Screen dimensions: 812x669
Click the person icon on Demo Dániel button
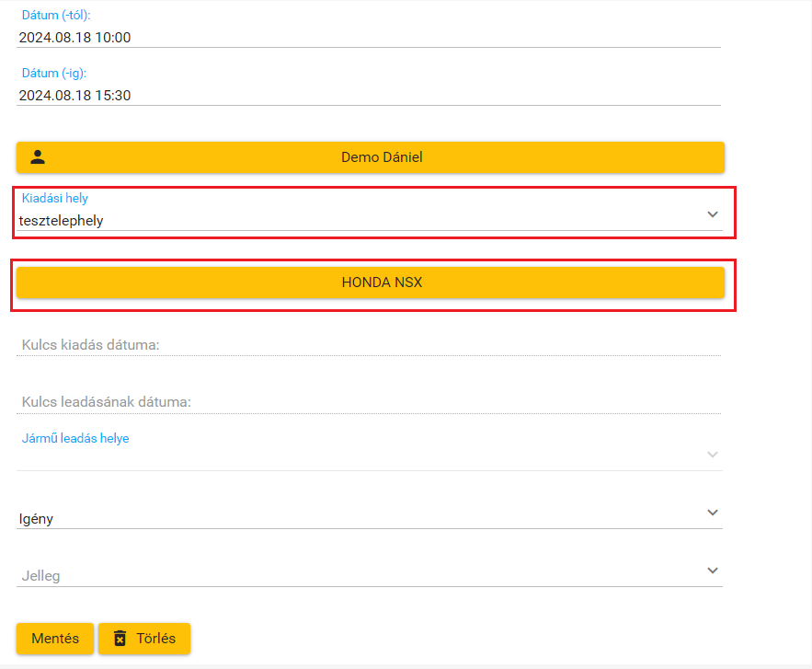[x=38, y=156]
